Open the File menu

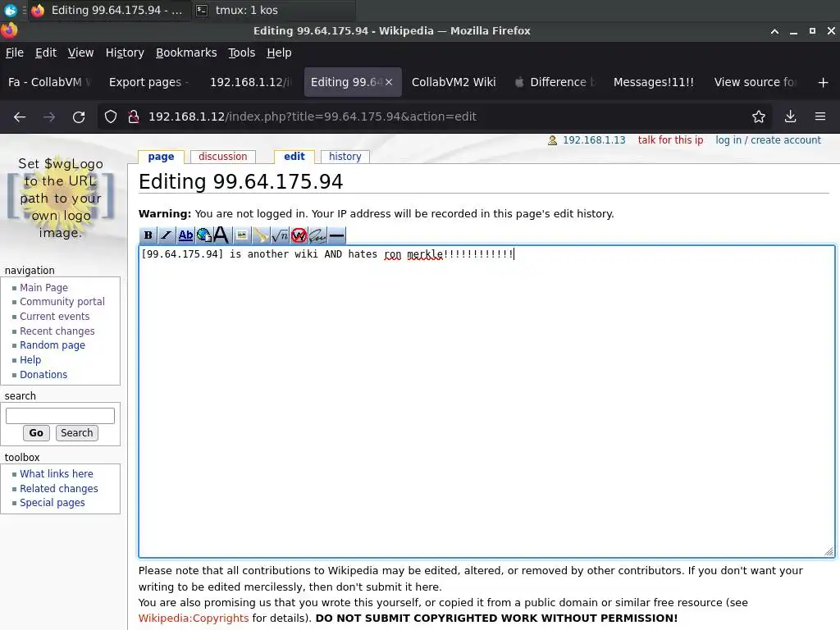15,52
